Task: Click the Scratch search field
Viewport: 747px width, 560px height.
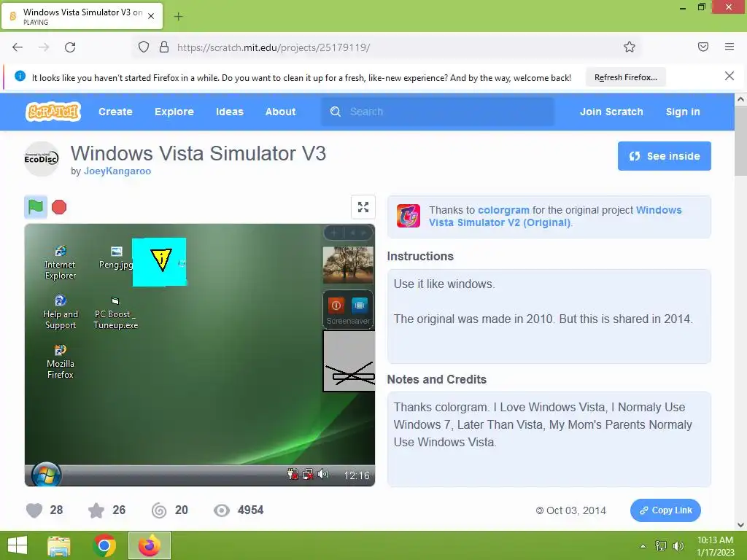Action: pyautogui.click(x=438, y=112)
